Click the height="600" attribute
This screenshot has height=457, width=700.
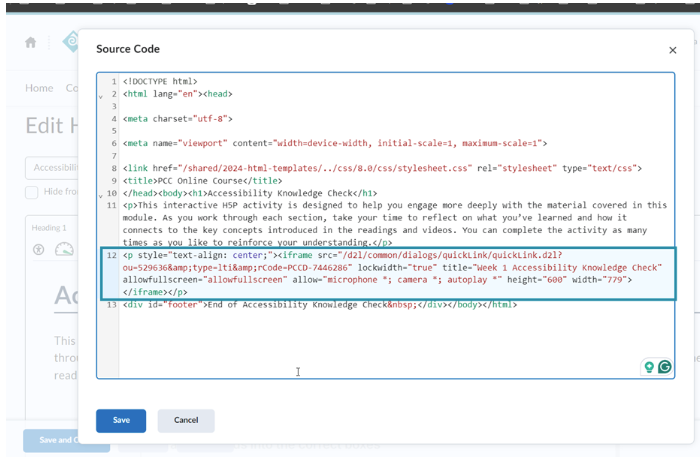(x=537, y=280)
